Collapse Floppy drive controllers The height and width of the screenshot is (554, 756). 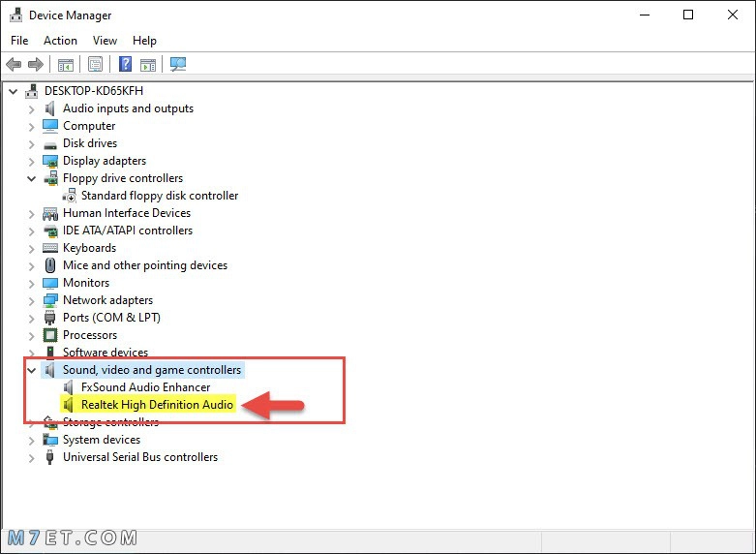(31, 179)
